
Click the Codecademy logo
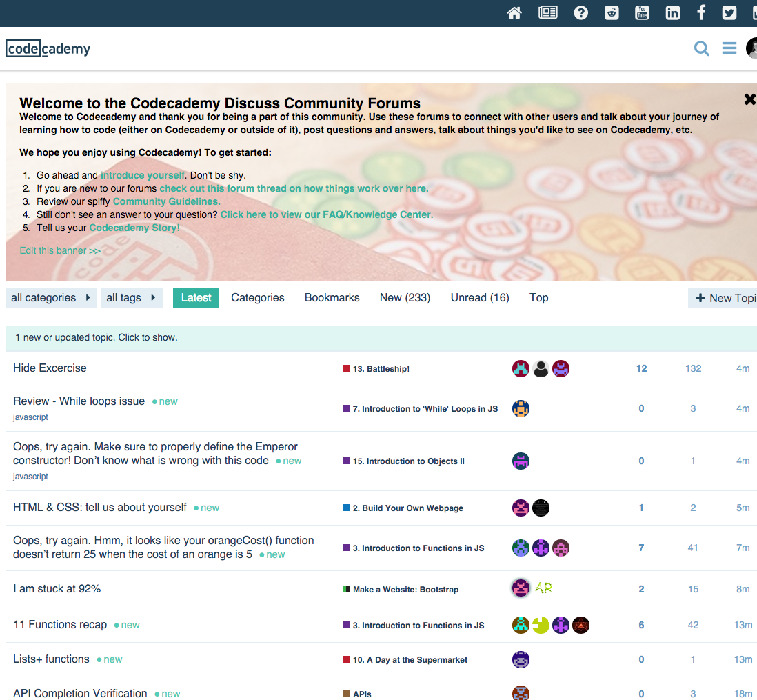click(48, 48)
